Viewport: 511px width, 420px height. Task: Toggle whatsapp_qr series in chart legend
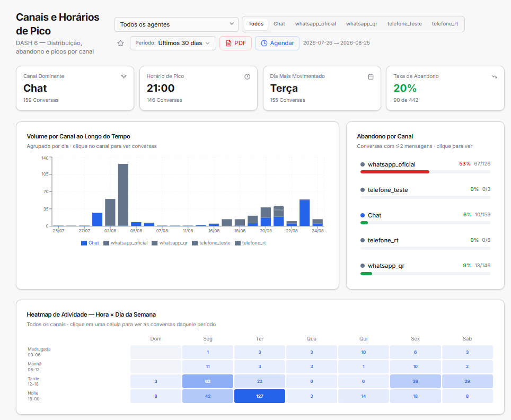[170, 243]
